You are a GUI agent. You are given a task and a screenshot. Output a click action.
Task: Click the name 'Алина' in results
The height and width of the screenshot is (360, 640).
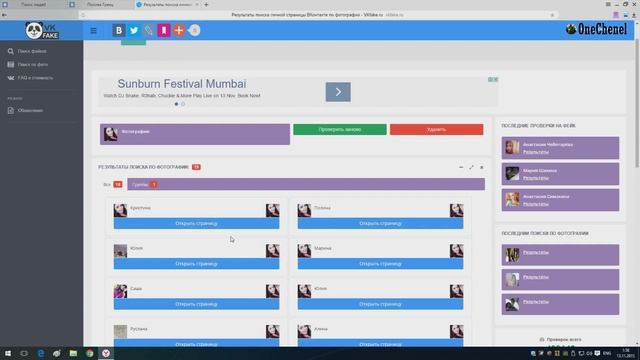[321, 329]
